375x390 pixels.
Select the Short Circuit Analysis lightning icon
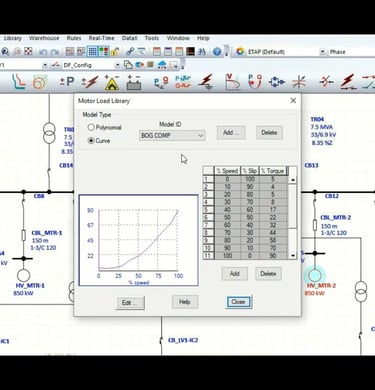[x=90, y=82]
